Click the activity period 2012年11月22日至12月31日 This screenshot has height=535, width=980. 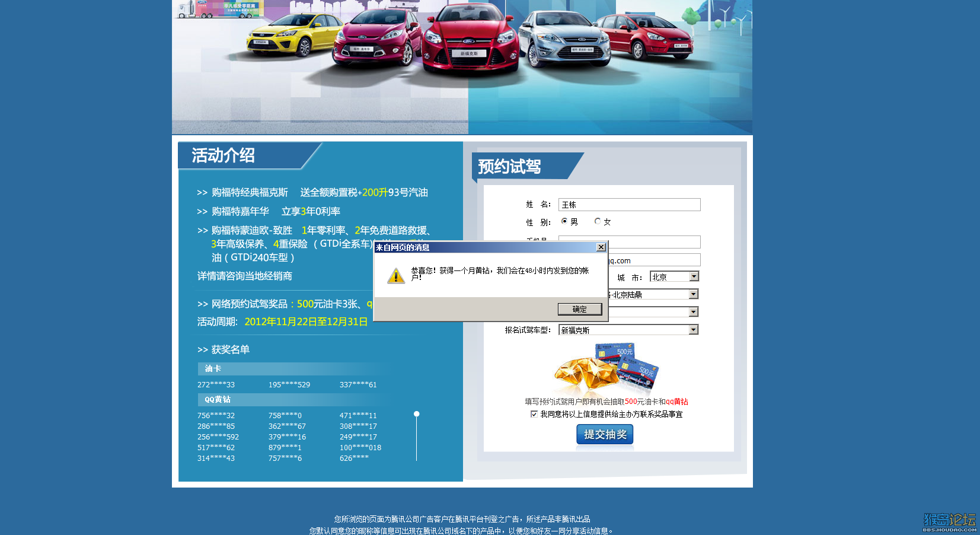(x=306, y=321)
